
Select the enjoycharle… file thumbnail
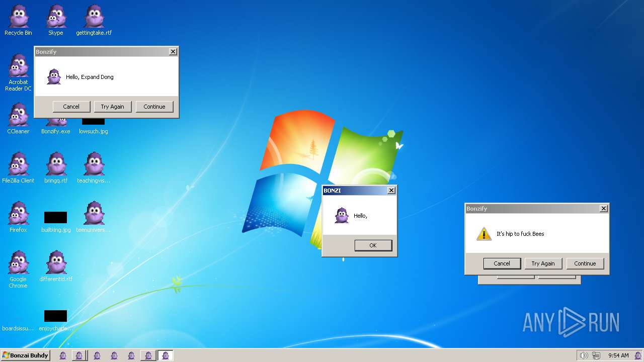[x=55, y=316]
